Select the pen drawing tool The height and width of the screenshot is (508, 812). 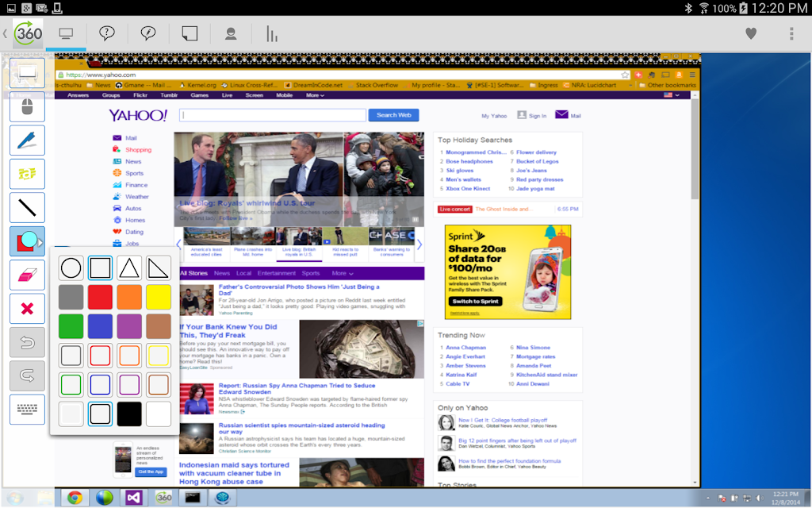click(27, 140)
